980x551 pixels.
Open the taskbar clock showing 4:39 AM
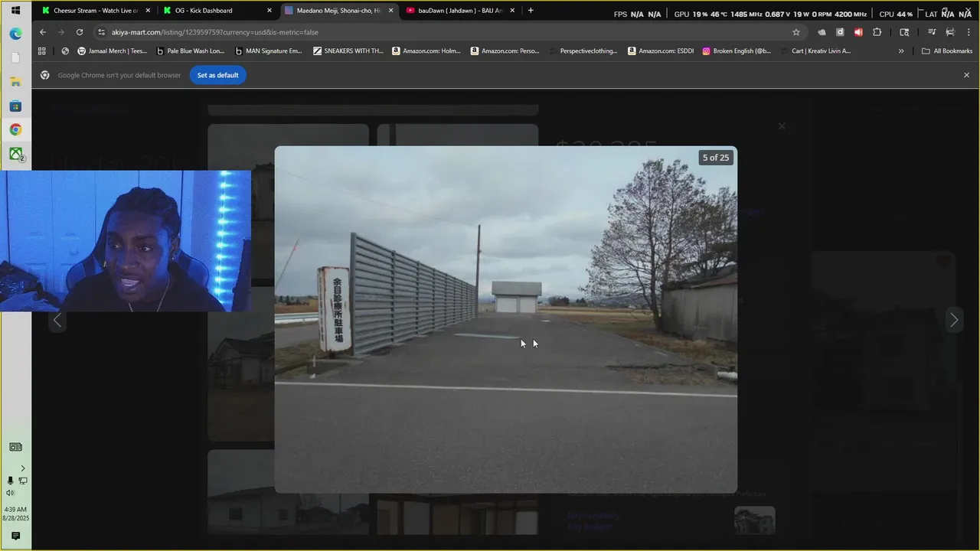[x=15, y=514]
